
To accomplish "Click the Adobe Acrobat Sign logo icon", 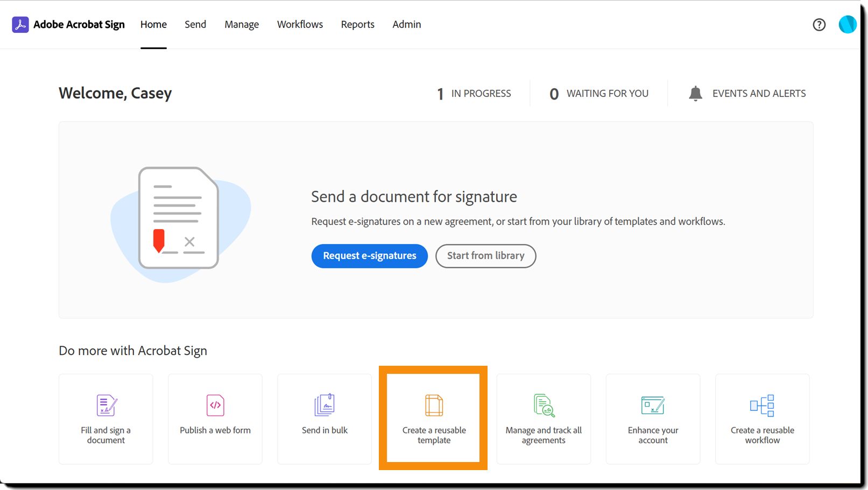I will coord(20,25).
